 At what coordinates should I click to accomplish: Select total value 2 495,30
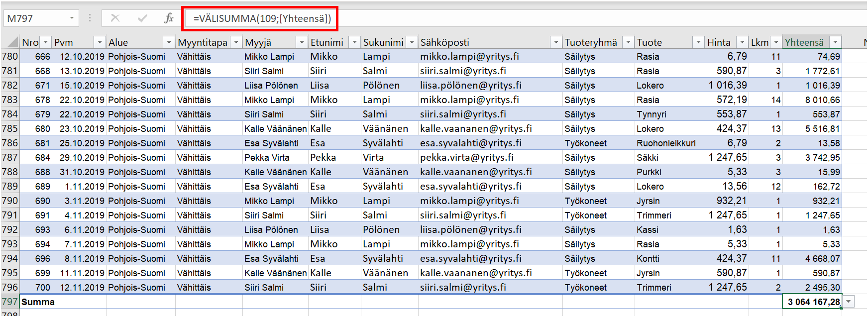[812, 287]
